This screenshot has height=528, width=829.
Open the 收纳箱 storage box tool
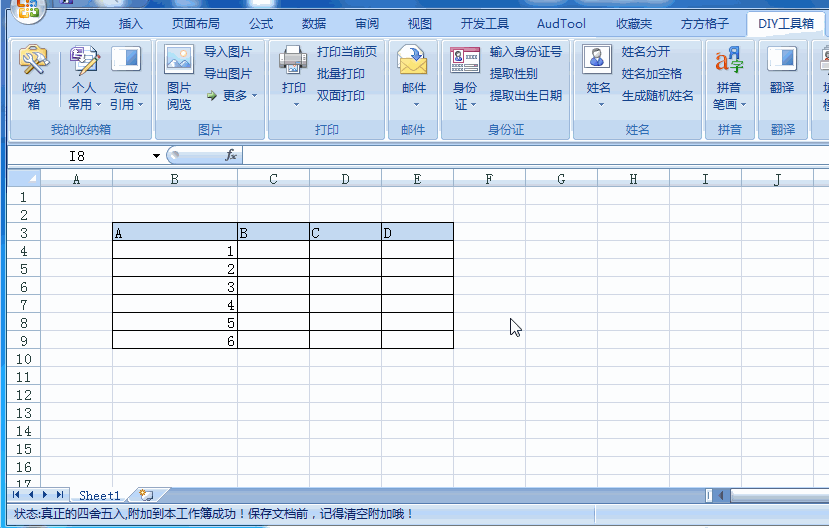34,64
